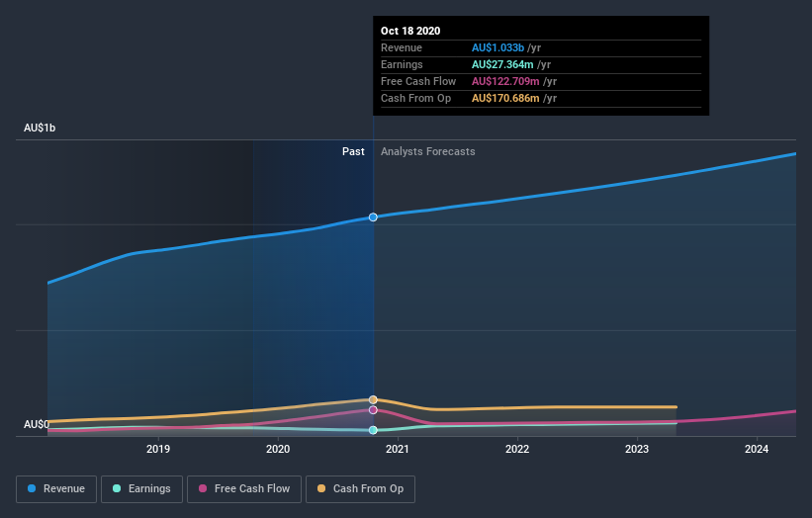Click the AU$0 y-axis label
The height and width of the screenshot is (518, 812).
[x=37, y=424]
